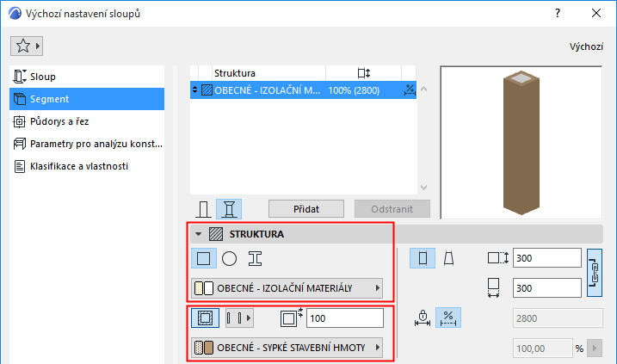
Task: Open Půdorys a řez page
Action: [87, 121]
